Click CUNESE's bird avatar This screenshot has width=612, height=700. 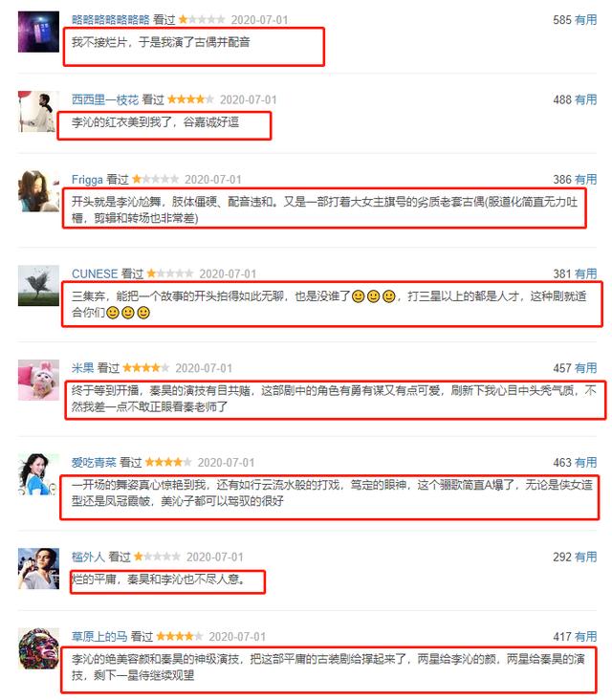coord(38,285)
